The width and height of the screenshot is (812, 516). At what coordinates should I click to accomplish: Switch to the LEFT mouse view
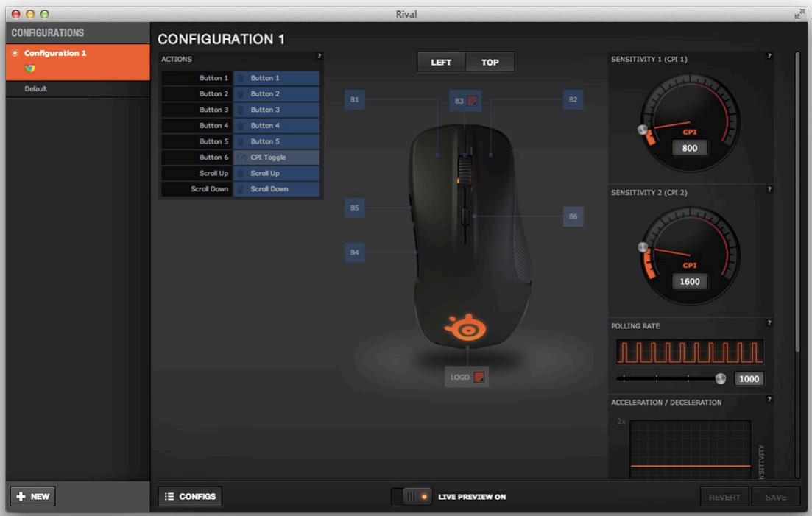coord(441,62)
